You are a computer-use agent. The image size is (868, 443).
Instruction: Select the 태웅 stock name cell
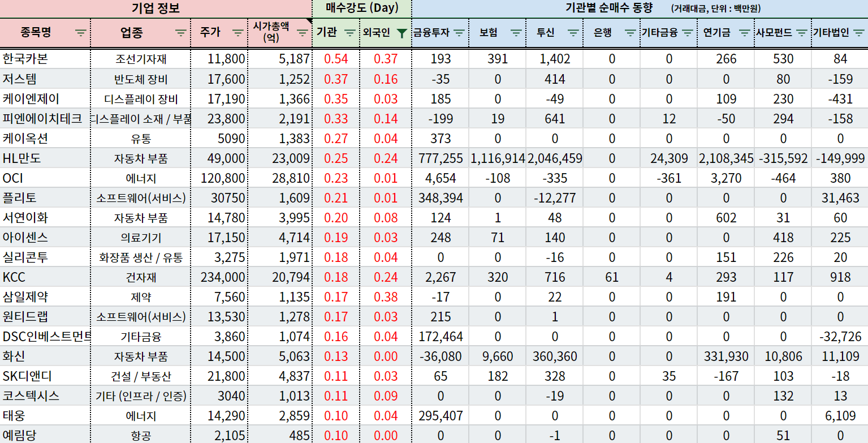(45, 415)
